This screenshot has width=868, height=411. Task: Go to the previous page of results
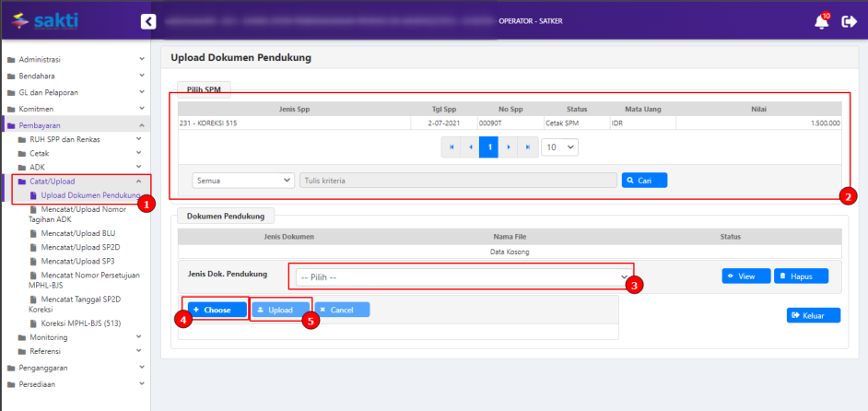coord(470,147)
